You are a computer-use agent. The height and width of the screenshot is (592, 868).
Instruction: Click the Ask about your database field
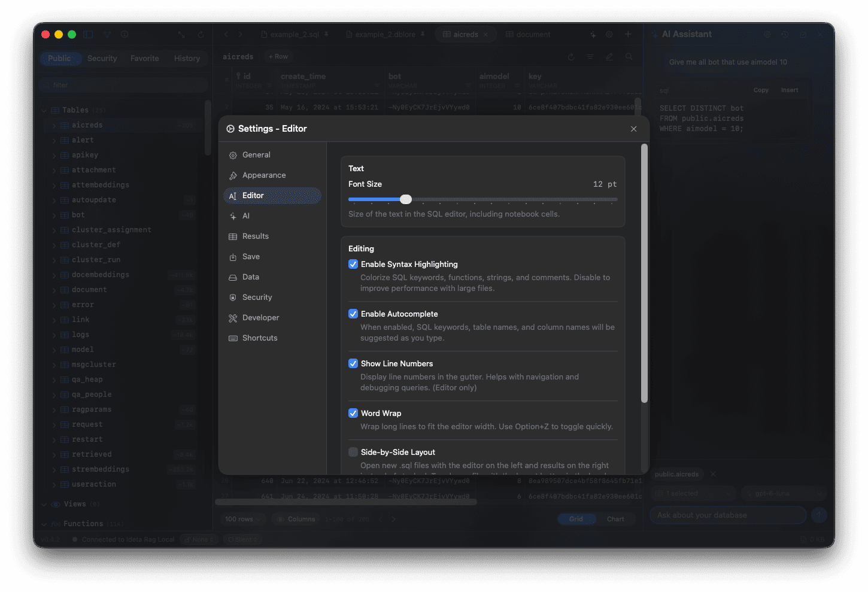click(728, 515)
